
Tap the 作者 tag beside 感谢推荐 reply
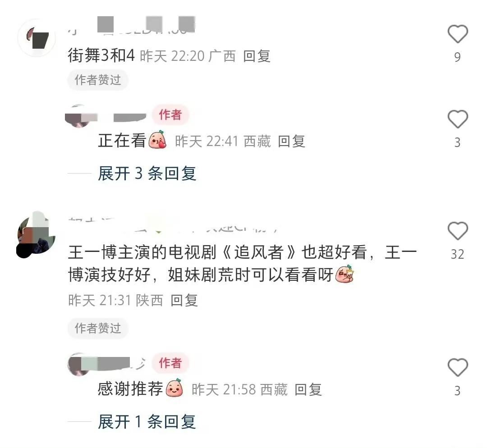[170, 363]
